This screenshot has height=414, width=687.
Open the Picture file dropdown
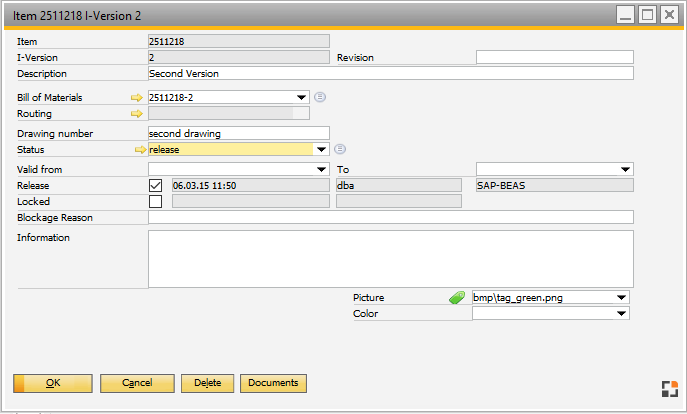point(622,298)
